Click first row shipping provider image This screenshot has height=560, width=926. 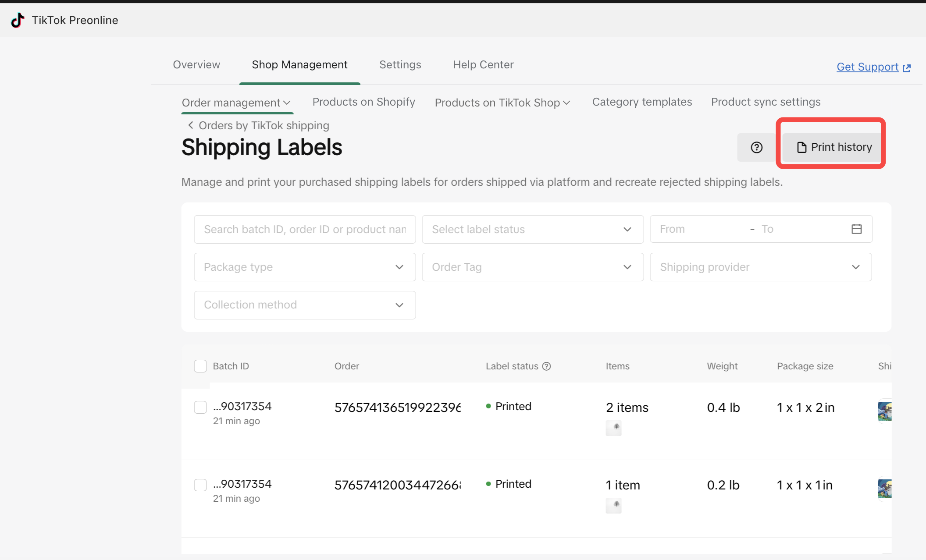tap(884, 411)
